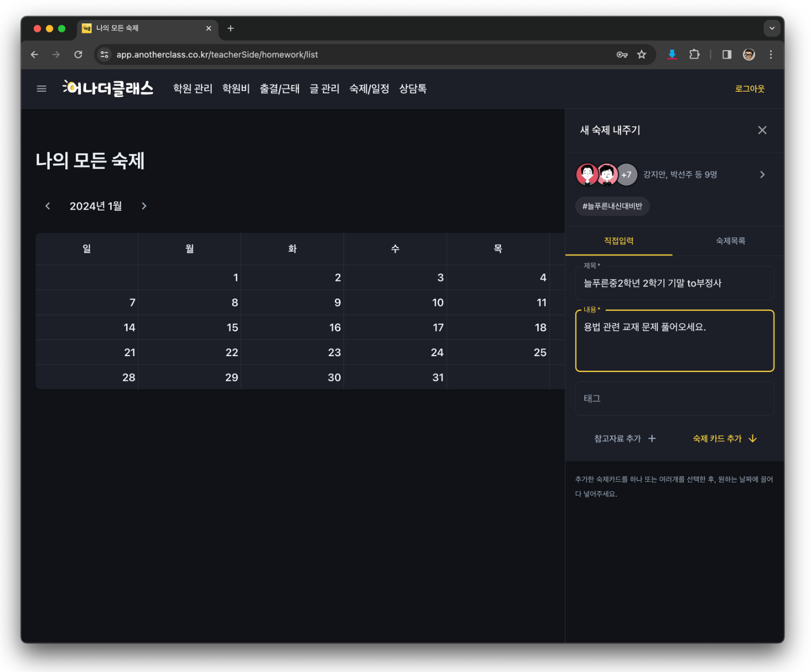The height and width of the screenshot is (672, 811).
Task: Open the 학원 관리 menu
Action: coord(193,89)
